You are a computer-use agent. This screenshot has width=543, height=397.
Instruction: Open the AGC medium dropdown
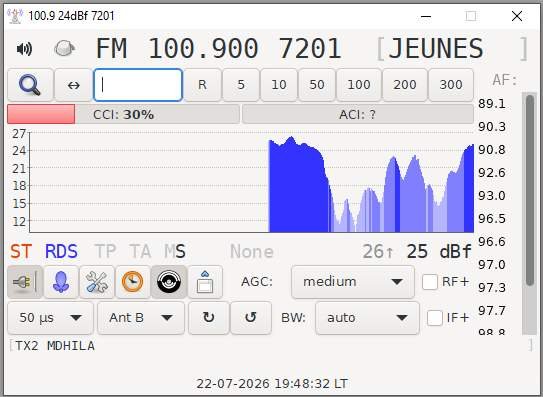[353, 282]
